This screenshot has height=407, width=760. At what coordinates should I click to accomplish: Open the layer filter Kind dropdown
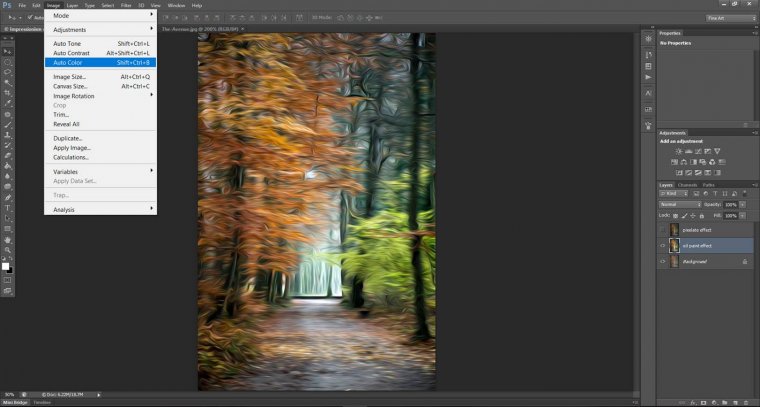pos(673,193)
